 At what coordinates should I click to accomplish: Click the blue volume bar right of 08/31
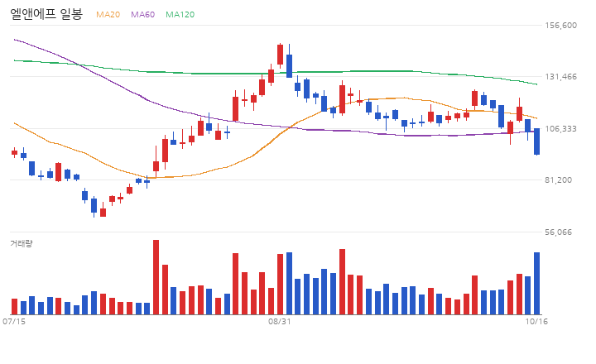tap(289, 283)
